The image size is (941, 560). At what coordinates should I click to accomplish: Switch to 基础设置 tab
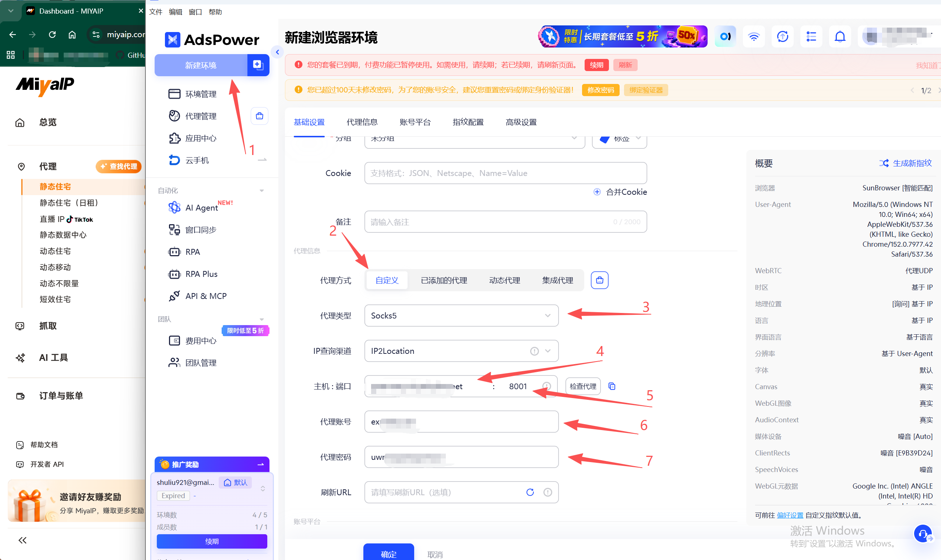[309, 122]
